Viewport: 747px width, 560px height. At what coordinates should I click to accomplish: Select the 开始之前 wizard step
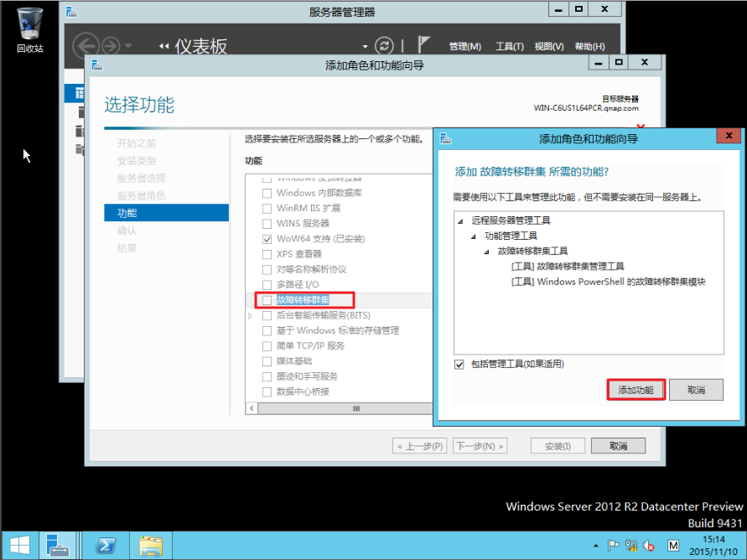tap(137, 143)
